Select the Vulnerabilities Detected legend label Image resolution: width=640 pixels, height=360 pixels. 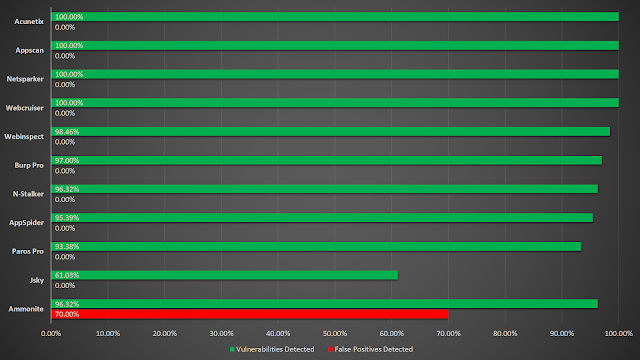(275, 349)
